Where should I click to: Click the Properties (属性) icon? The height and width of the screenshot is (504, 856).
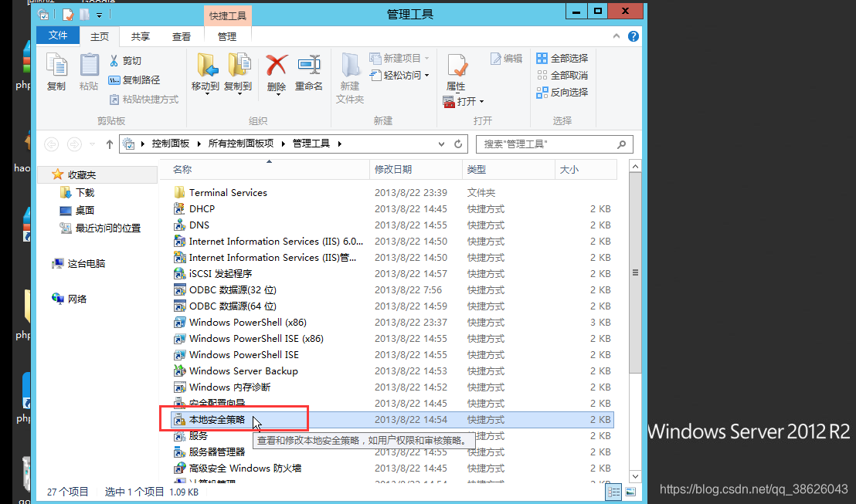tap(457, 66)
